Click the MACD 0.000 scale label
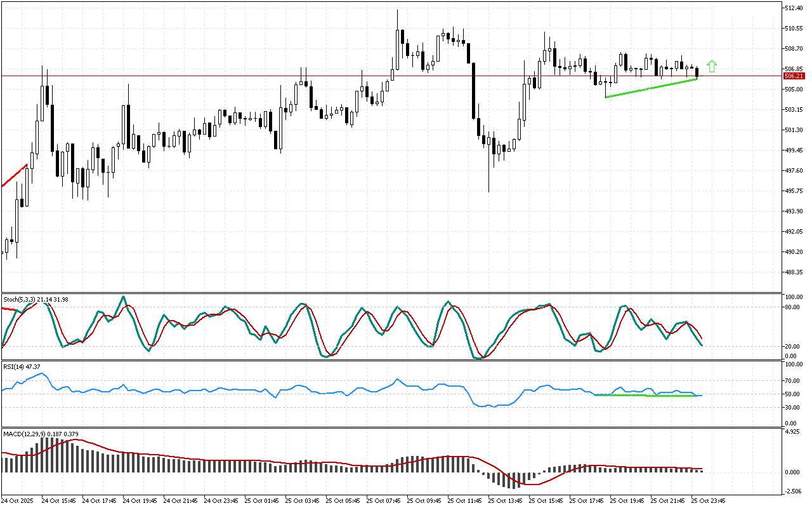The height and width of the screenshot is (508, 812). point(792,472)
